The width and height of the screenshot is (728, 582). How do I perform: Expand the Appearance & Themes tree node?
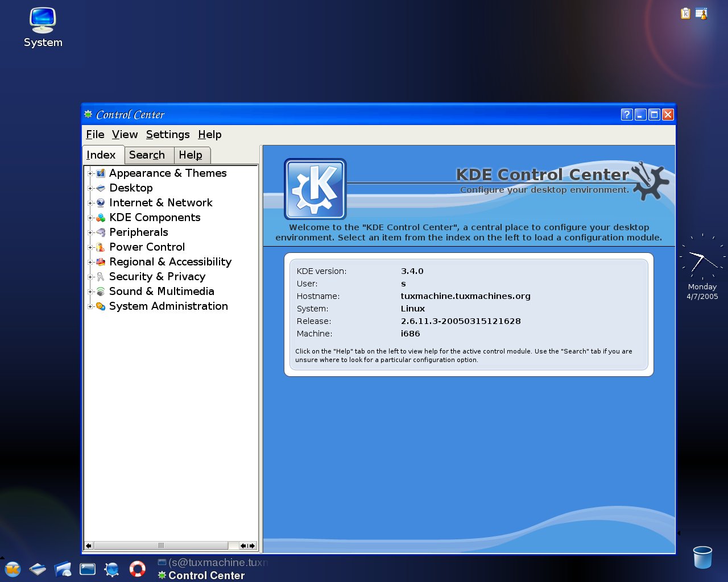click(90, 173)
